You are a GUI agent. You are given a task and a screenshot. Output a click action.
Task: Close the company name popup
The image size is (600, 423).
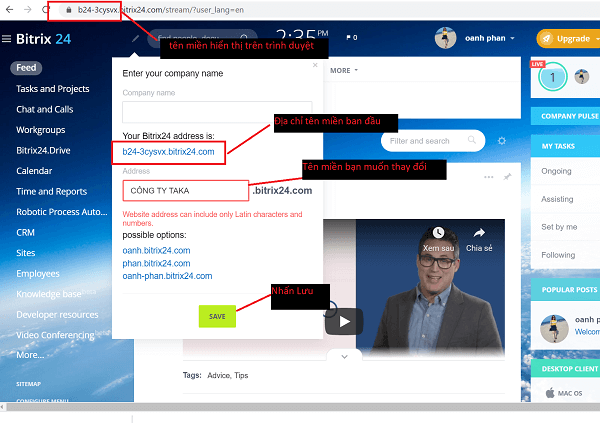315,65
